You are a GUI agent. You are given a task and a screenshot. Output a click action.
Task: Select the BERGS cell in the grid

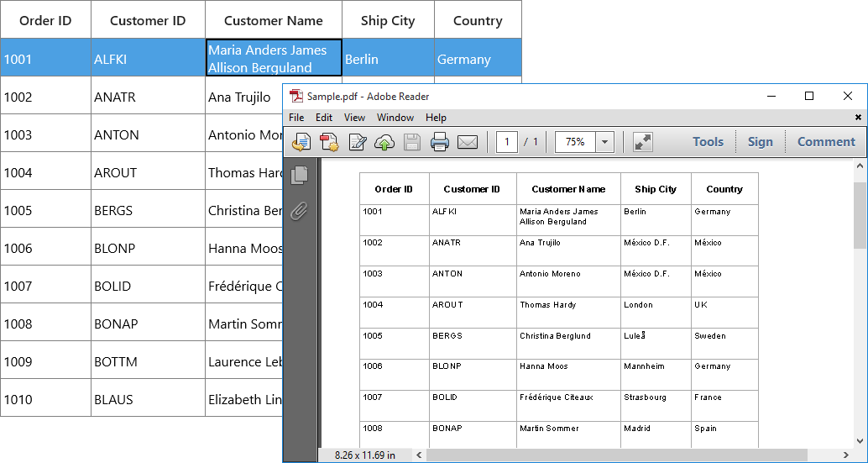(x=148, y=208)
